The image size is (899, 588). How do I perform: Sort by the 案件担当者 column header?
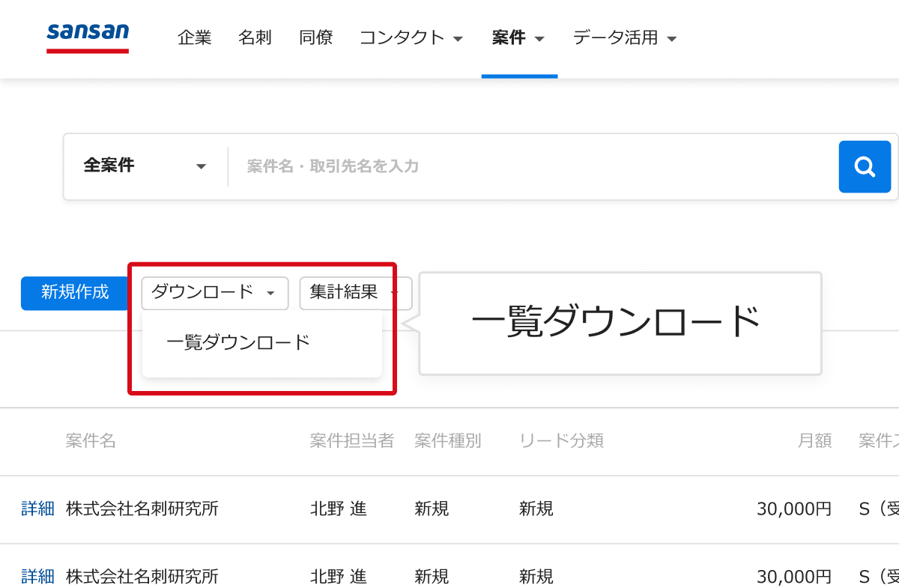click(351, 441)
